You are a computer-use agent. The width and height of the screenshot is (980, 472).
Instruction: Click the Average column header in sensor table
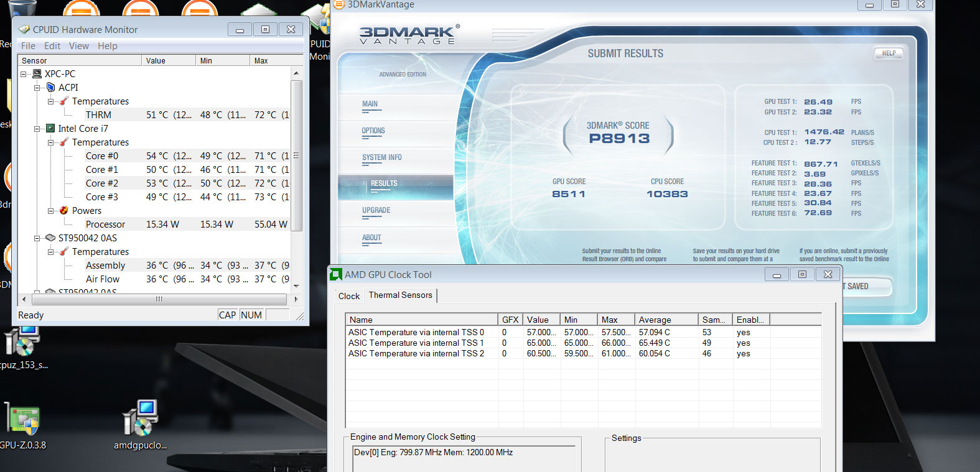pos(655,320)
